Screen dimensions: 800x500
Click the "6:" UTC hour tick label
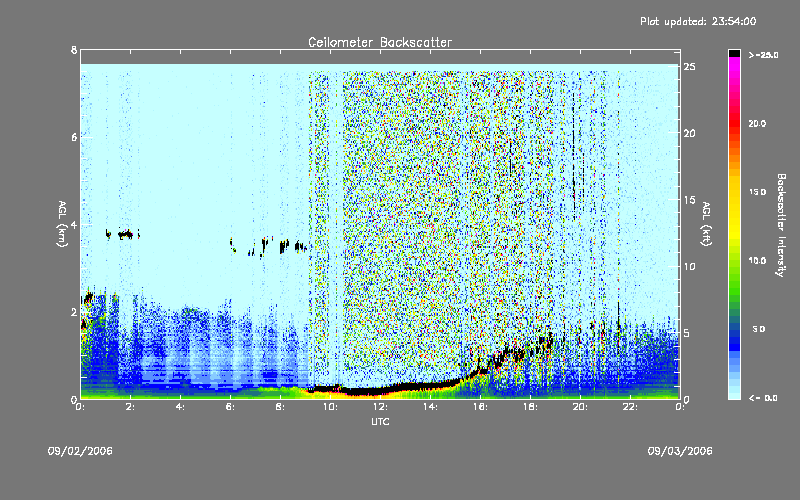point(231,407)
